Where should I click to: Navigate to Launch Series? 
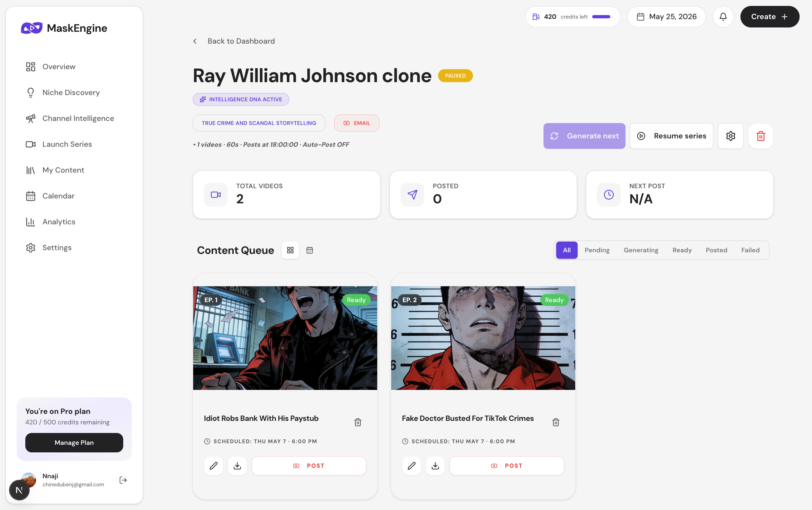74,144
